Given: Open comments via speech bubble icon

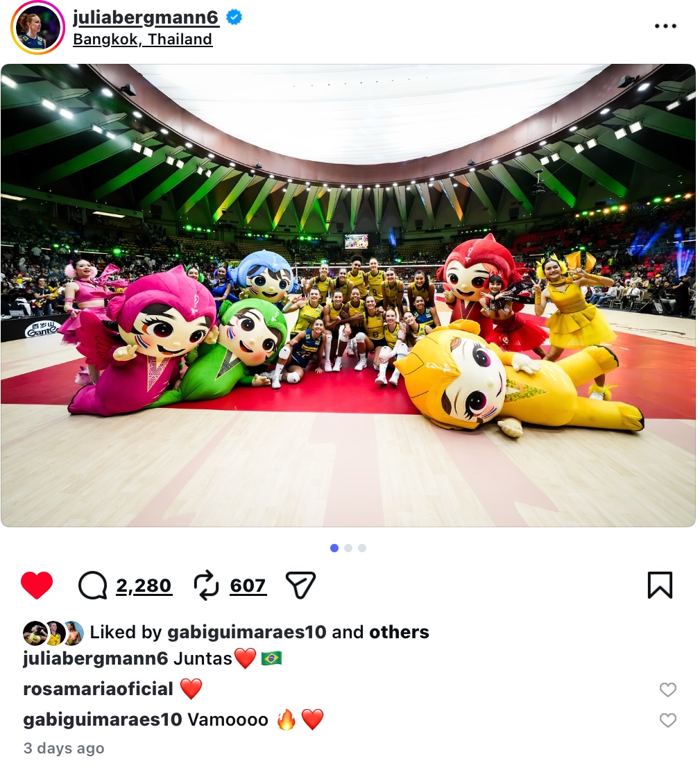Looking at the screenshot, I should pos(92,585).
